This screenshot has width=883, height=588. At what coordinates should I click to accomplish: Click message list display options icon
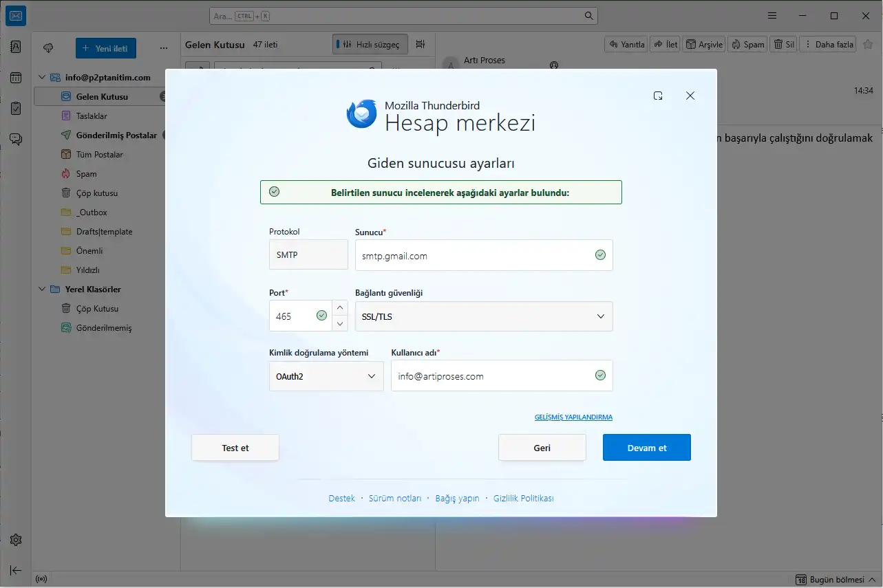pyautogui.click(x=421, y=44)
